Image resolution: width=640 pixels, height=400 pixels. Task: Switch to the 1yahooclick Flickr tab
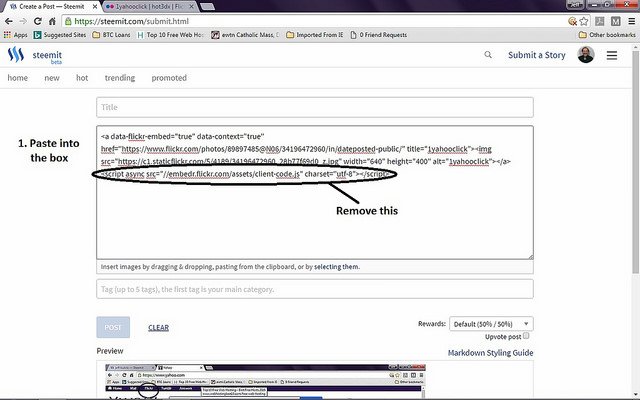coord(149,7)
